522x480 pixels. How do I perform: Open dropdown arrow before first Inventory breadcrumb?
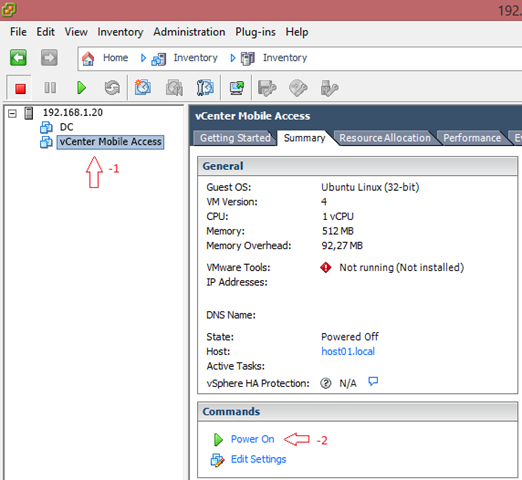(x=143, y=58)
